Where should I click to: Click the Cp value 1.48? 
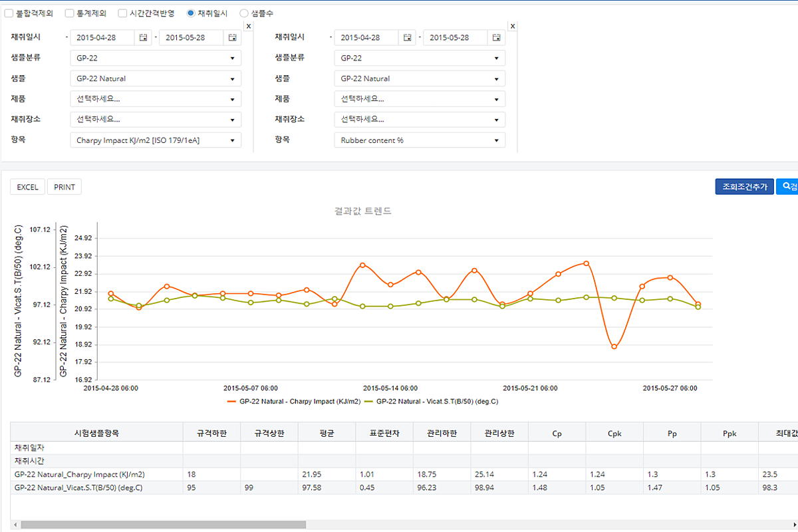click(540, 488)
